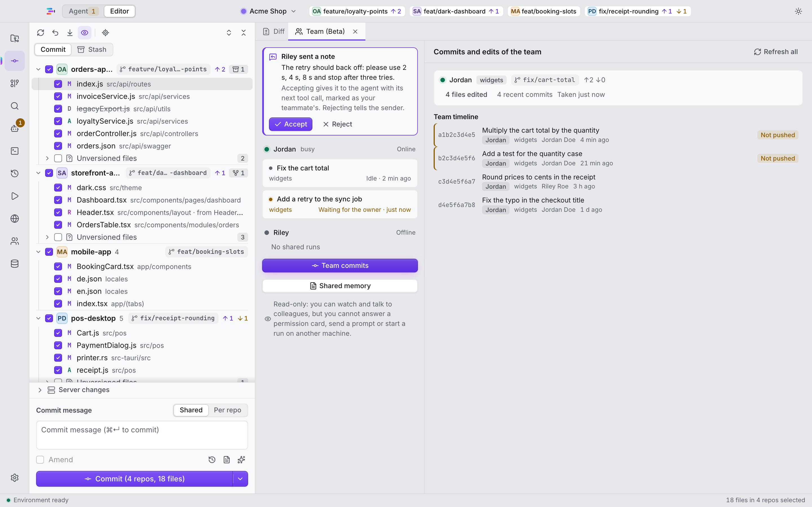
Task: Toggle the light theme sun icon
Action: point(798,11)
